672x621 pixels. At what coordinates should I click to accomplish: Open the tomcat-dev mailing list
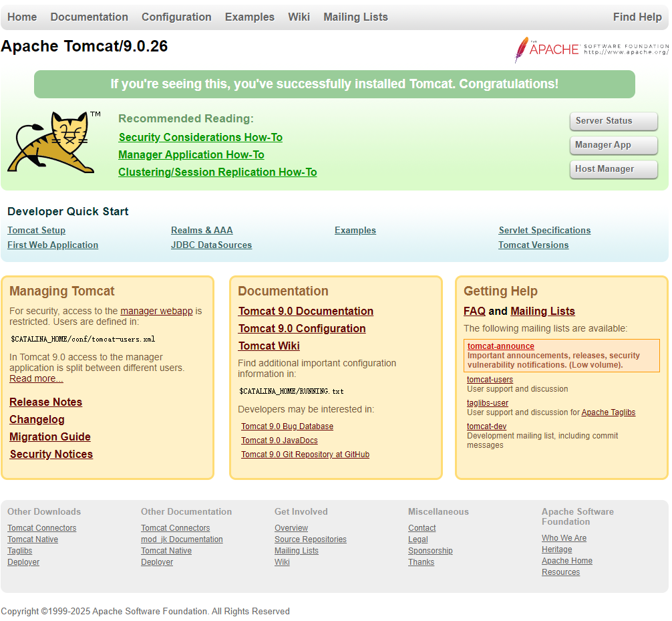(486, 426)
